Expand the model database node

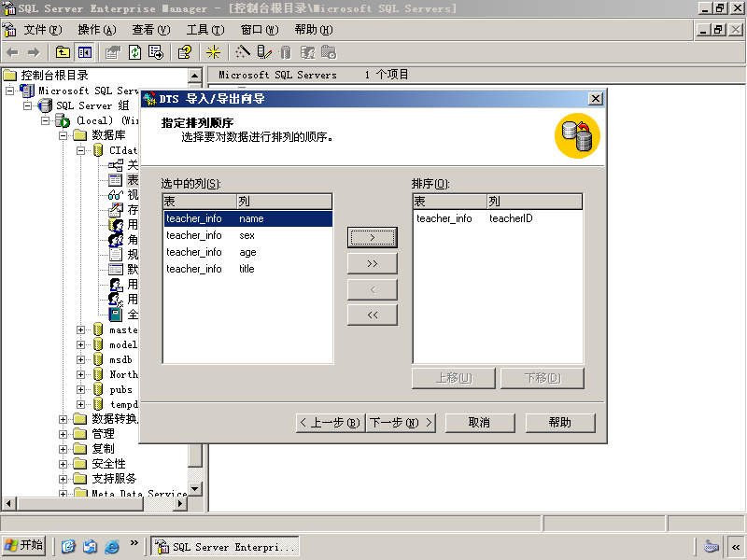point(81,344)
